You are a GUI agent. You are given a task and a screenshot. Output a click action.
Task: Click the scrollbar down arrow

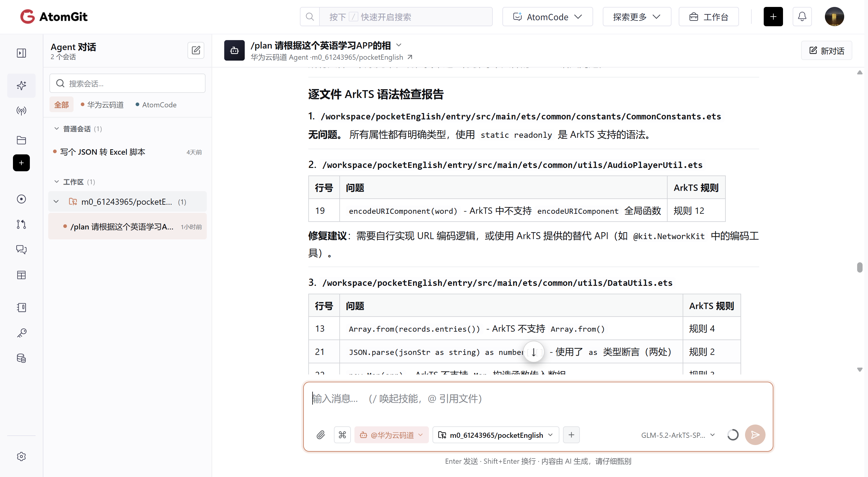[x=860, y=369]
